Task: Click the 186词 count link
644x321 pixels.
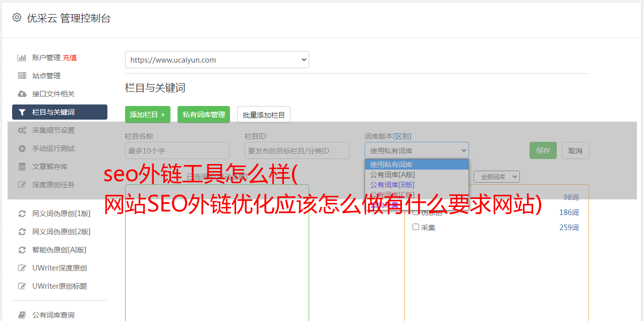Action: (x=569, y=212)
